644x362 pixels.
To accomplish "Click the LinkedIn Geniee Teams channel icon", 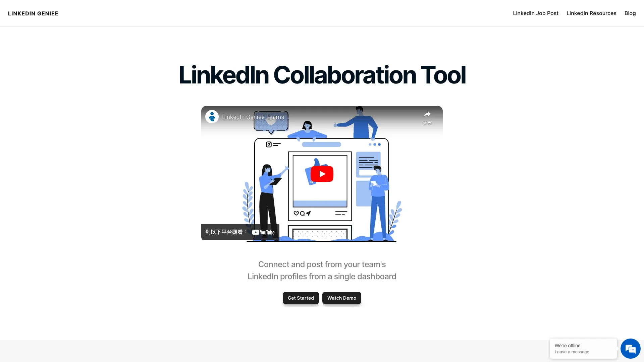I will pyautogui.click(x=211, y=116).
